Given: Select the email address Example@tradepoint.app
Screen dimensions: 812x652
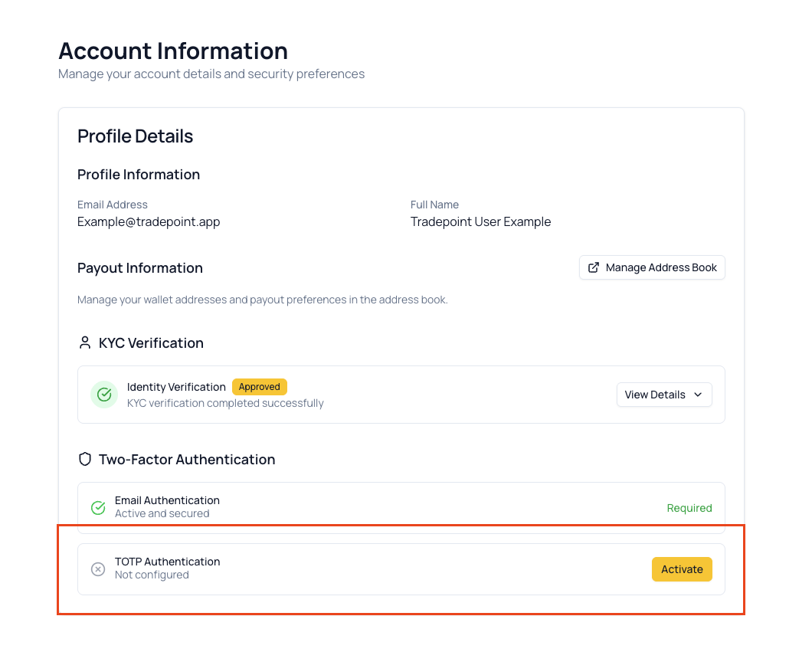Looking at the screenshot, I should (148, 221).
